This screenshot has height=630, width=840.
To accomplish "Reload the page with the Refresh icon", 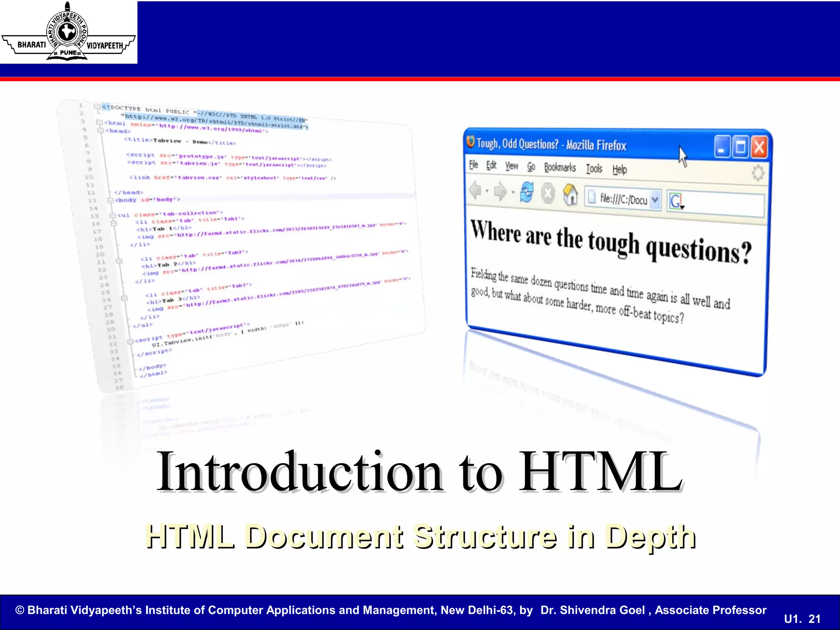I will coord(527,192).
